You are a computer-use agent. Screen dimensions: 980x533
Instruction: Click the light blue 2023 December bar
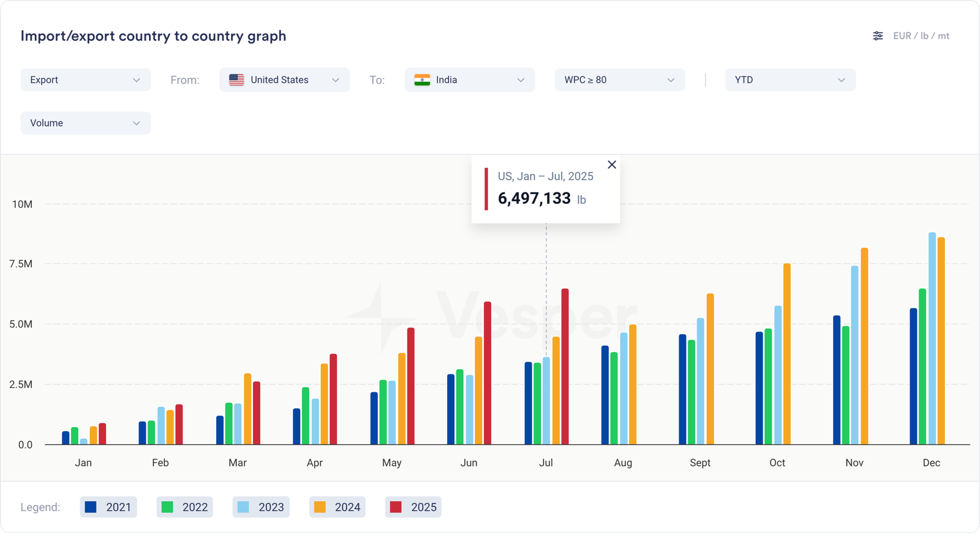tap(932, 338)
